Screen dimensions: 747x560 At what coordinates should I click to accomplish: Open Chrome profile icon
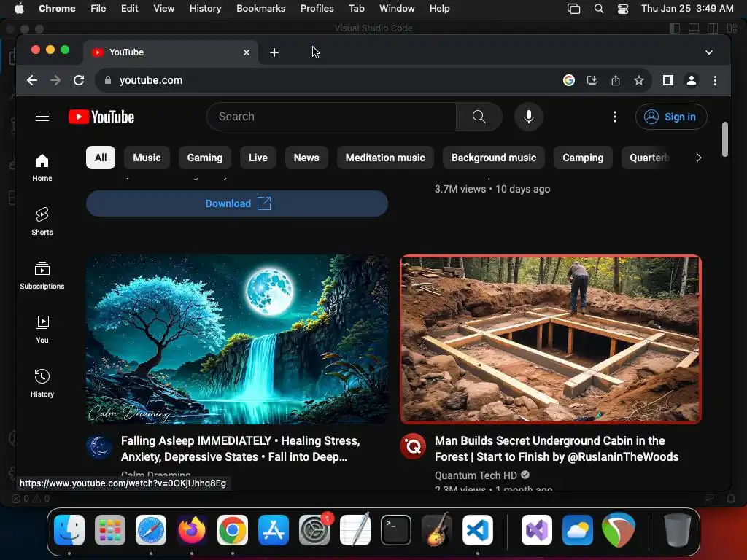coord(692,80)
